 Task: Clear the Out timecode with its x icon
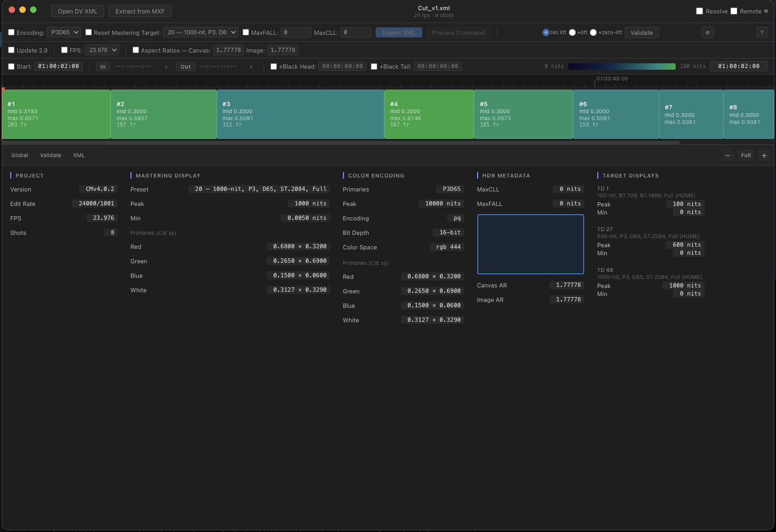(x=251, y=66)
